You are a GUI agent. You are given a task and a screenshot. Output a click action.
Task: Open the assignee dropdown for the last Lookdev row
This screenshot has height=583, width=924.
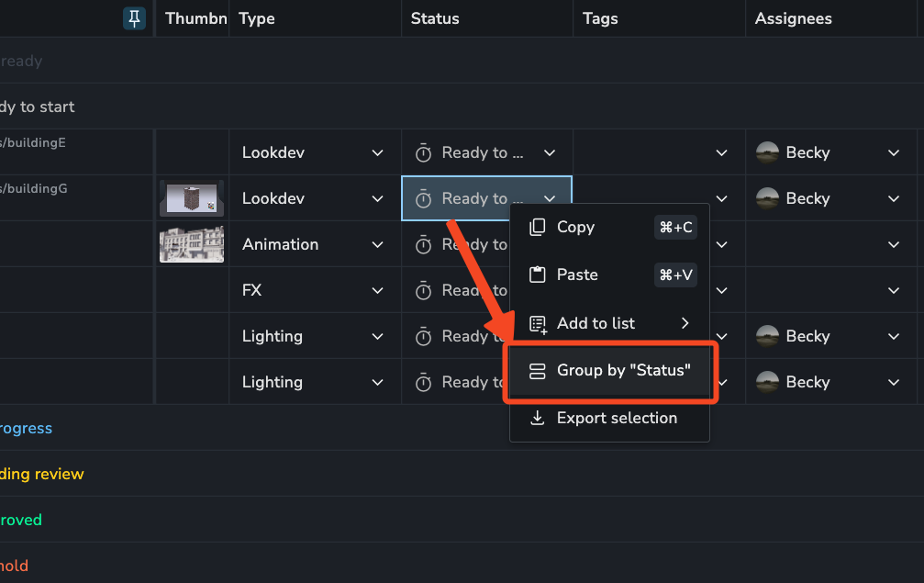click(x=894, y=198)
